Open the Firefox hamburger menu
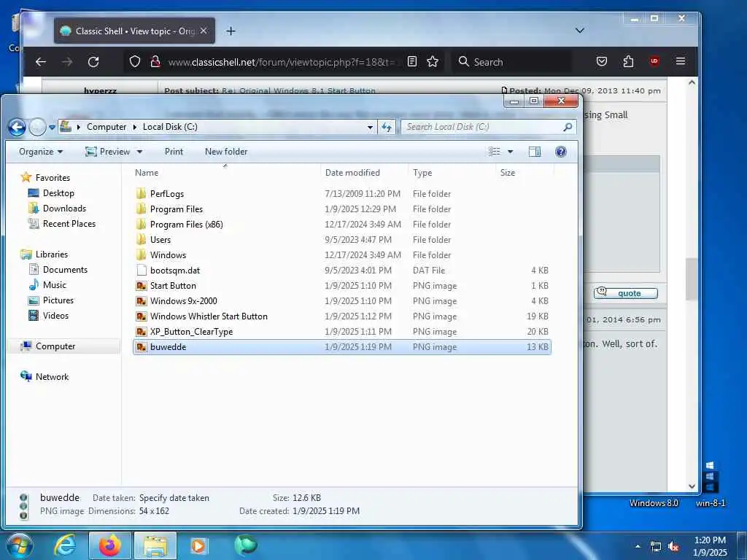Screen dimensions: 747x560 pos(681,61)
